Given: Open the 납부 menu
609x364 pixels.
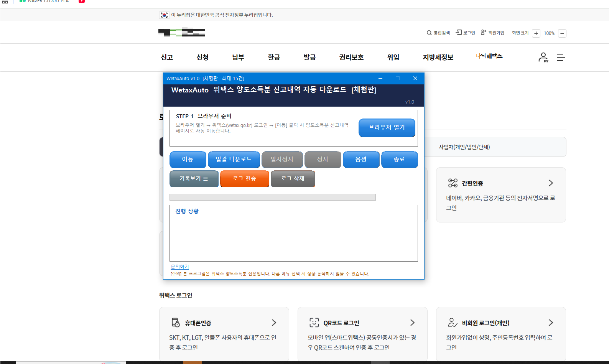Looking at the screenshot, I should click(238, 57).
